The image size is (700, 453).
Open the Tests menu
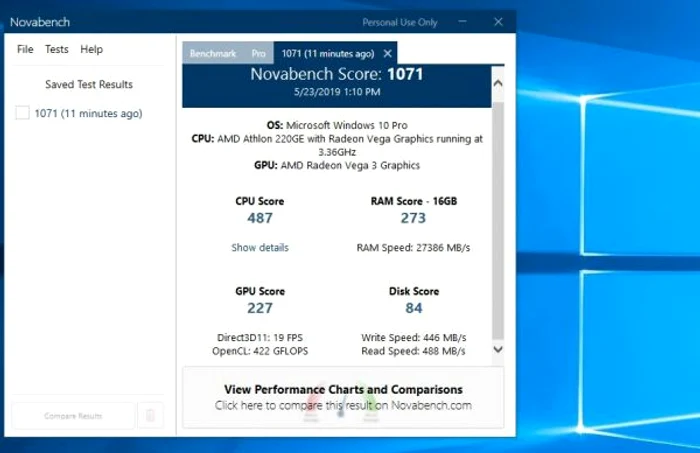click(x=57, y=49)
